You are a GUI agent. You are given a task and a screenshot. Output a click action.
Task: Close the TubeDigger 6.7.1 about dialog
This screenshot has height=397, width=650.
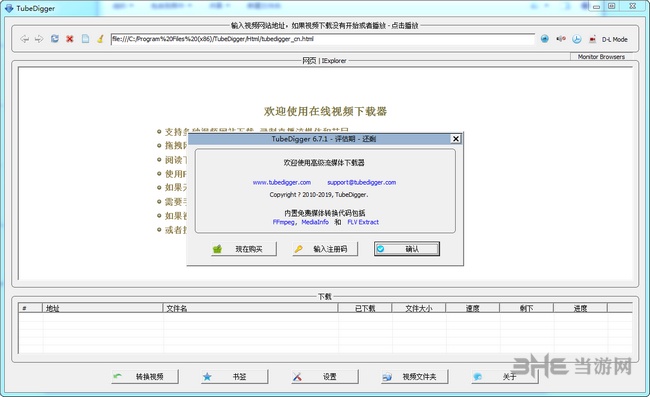tap(456, 139)
